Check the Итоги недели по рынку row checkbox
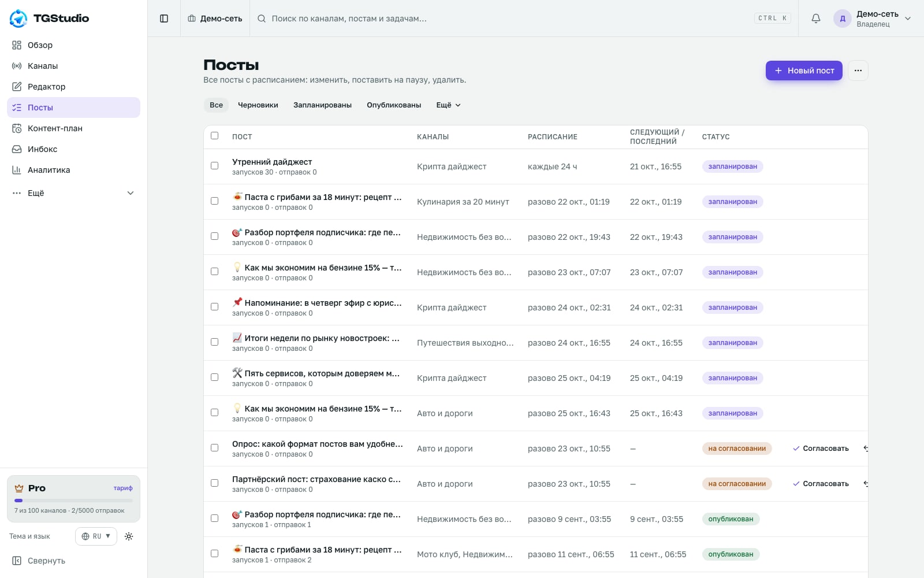Image resolution: width=924 pixels, height=578 pixels. pyautogui.click(x=215, y=342)
